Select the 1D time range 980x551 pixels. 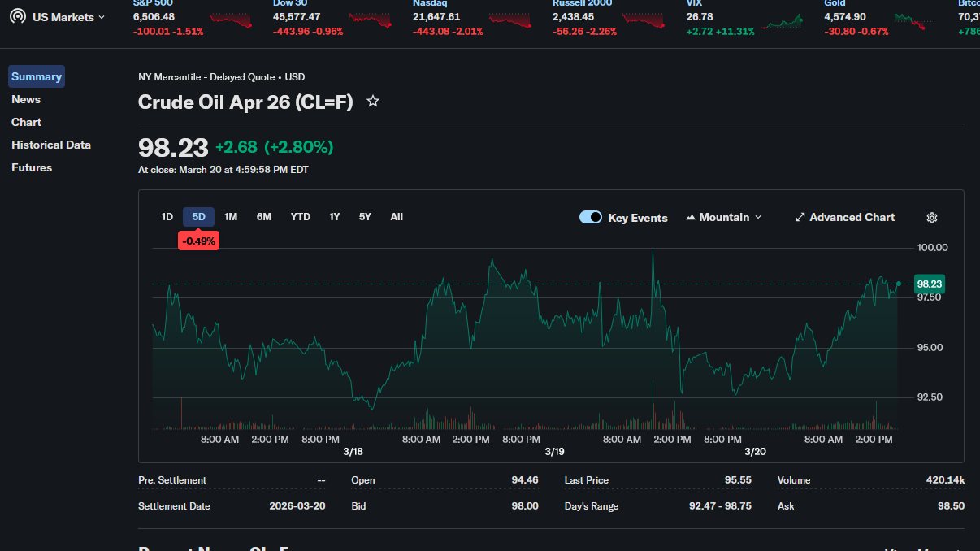coord(167,217)
